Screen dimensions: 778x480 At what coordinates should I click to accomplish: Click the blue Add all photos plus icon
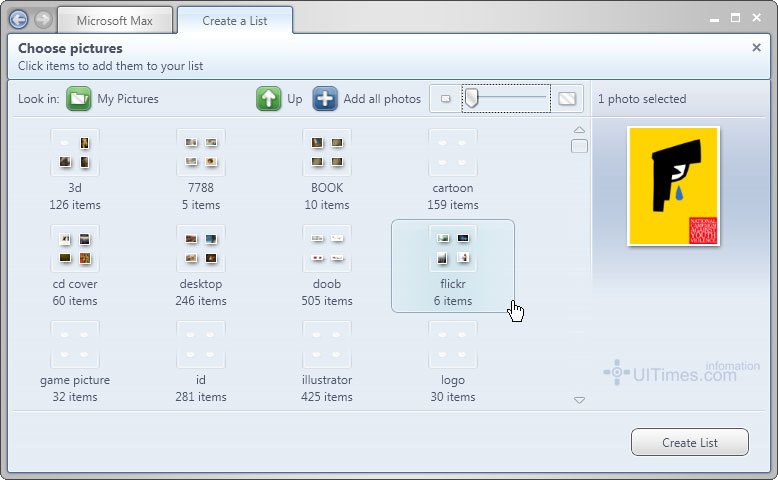pyautogui.click(x=325, y=98)
